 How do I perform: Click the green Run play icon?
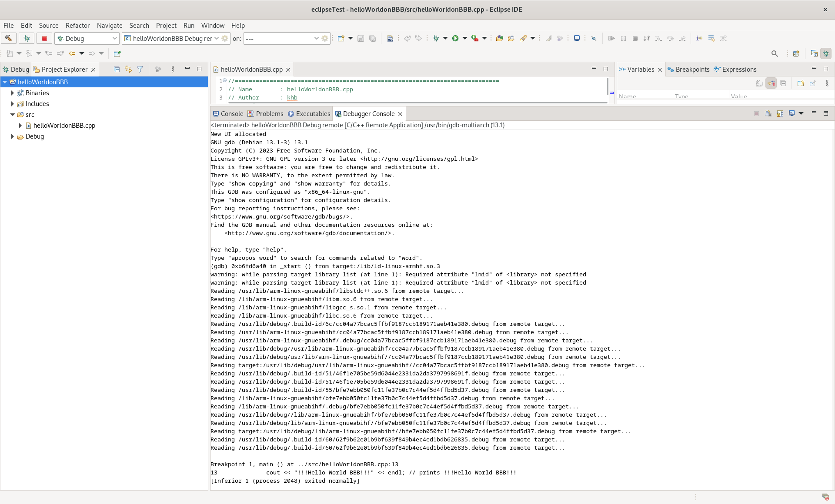click(x=455, y=38)
